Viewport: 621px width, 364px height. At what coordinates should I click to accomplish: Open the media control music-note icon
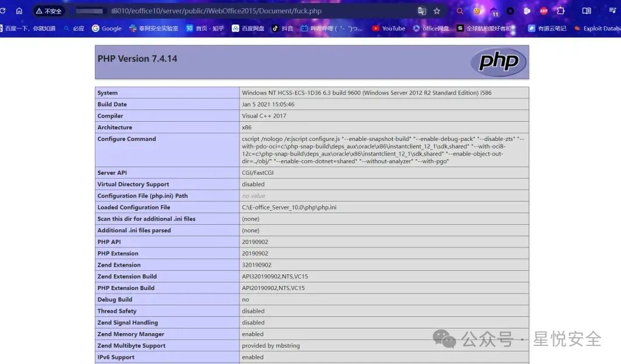coord(612,11)
